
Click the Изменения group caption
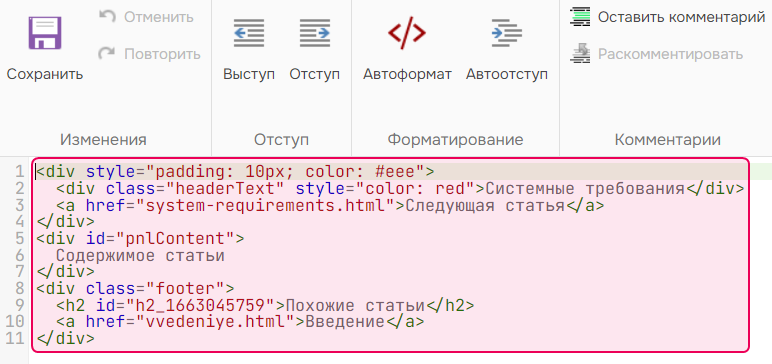103,139
